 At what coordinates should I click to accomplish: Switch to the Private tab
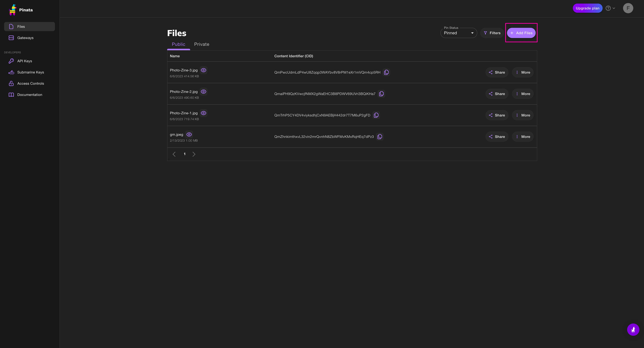click(202, 44)
